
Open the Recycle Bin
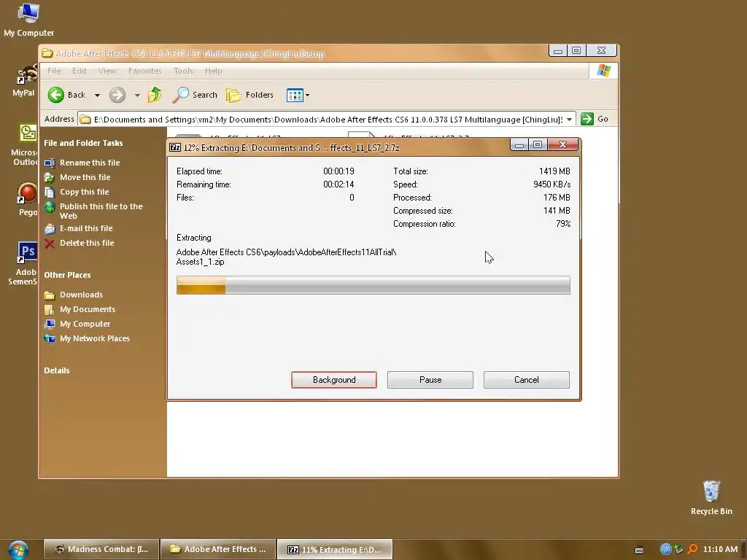711,497
